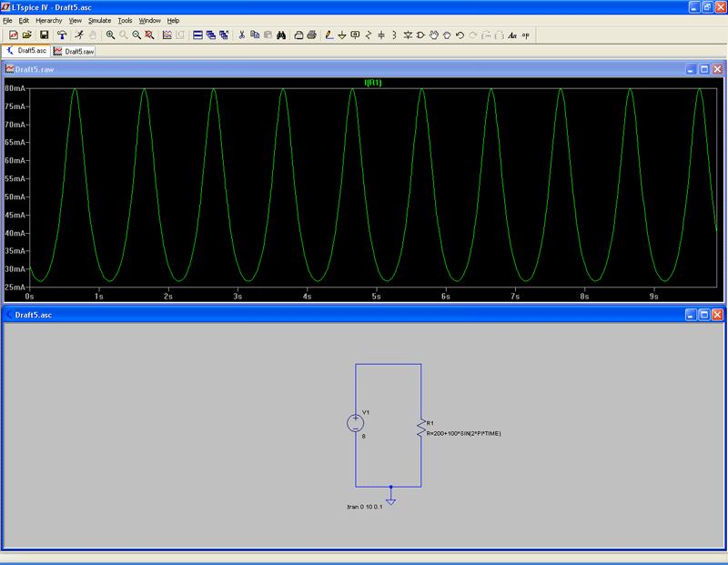The width and height of the screenshot is (728, 565).
Task: Open the Simulate menu
Action: 99,20
